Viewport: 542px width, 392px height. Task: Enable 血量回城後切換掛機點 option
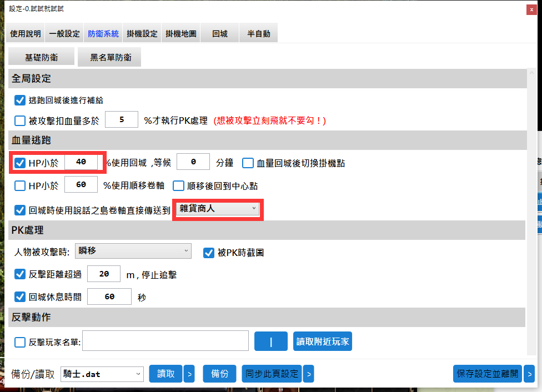(x=248, y=162)
